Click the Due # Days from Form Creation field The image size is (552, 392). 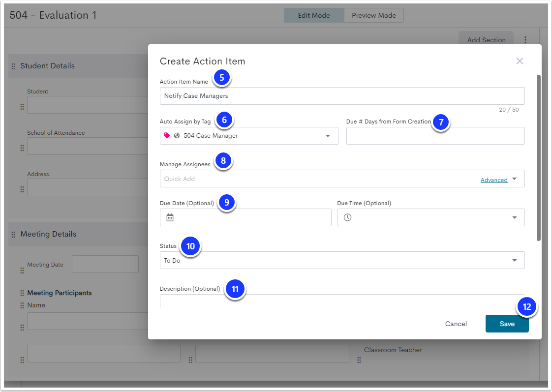435,136
